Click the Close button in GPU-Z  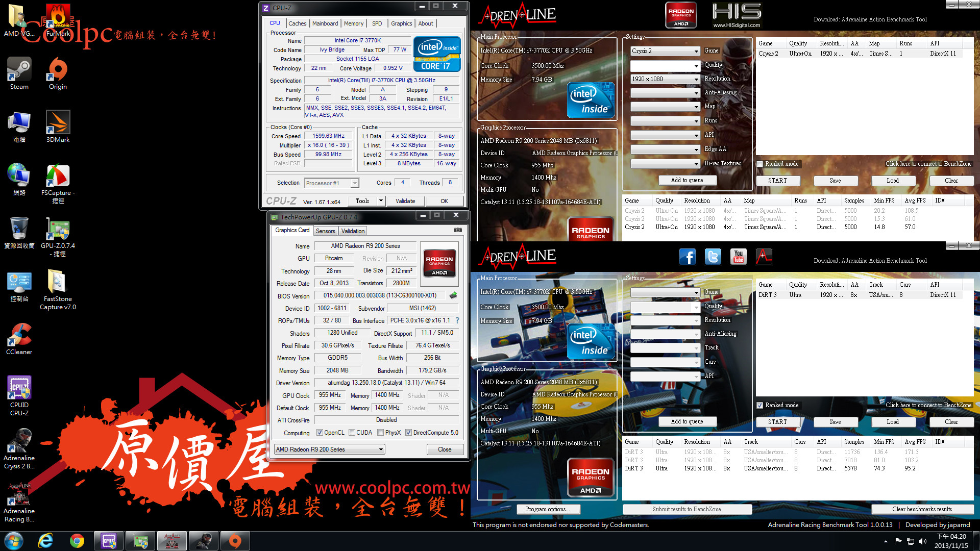pos(445,449)
